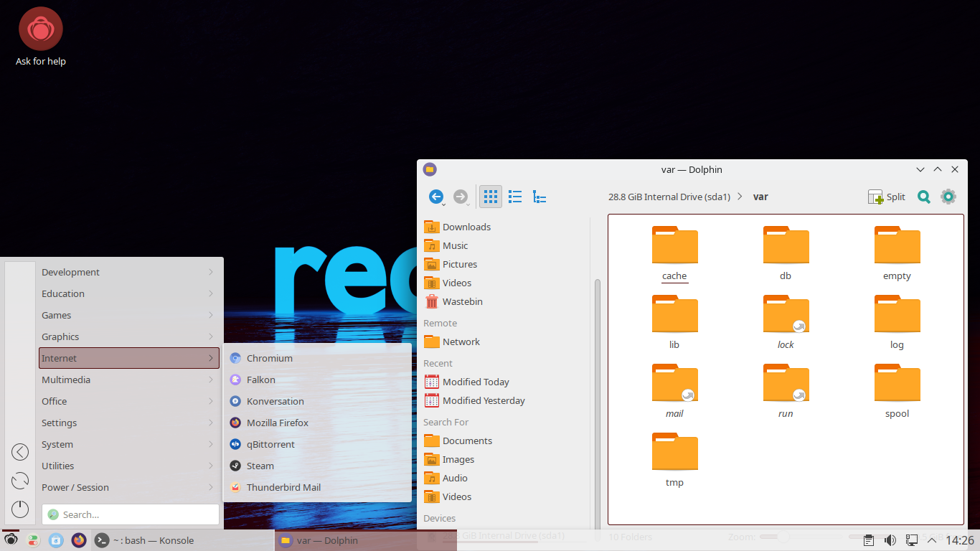Open Downloads in Dolphin's places panel
This screenshot has width=980, height=551.
[x=466, y=227]
